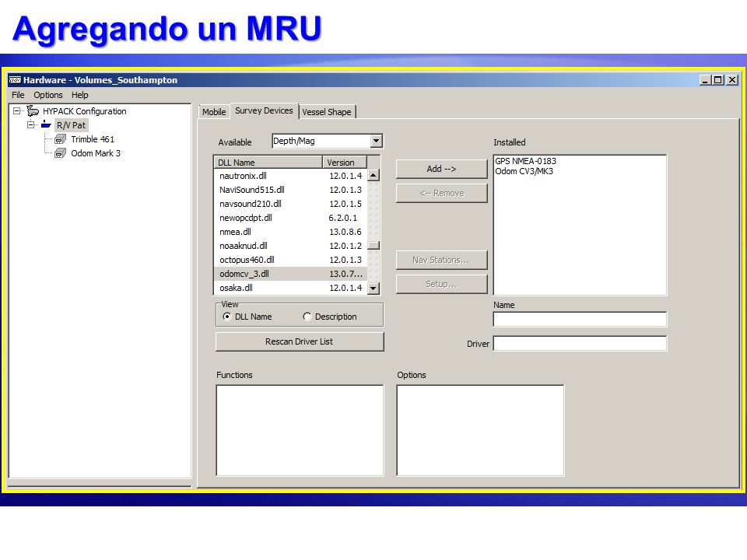Click inside the Functions list box
Screen dimensions: 747x560
point(300,430)
